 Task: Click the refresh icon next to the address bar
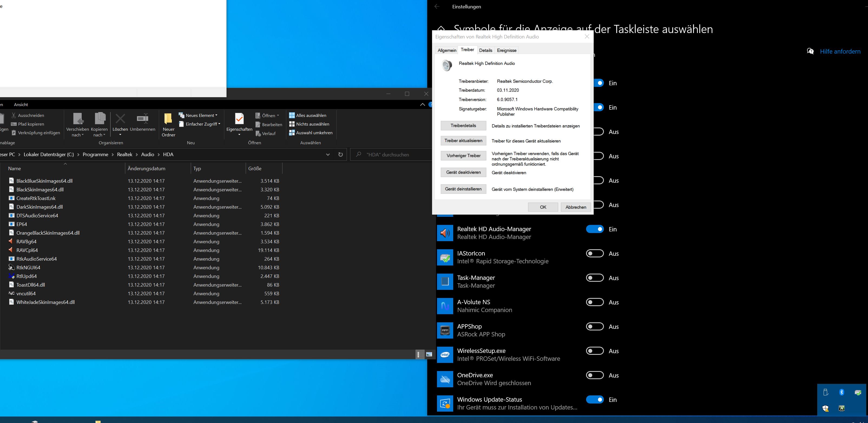pos(340,155)
